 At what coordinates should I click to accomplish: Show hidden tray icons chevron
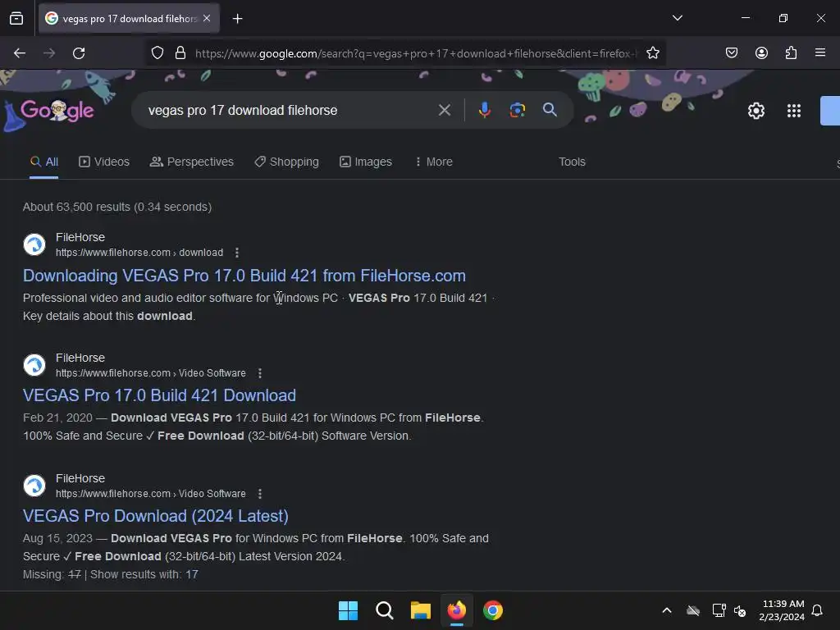[x=666, y=610]
